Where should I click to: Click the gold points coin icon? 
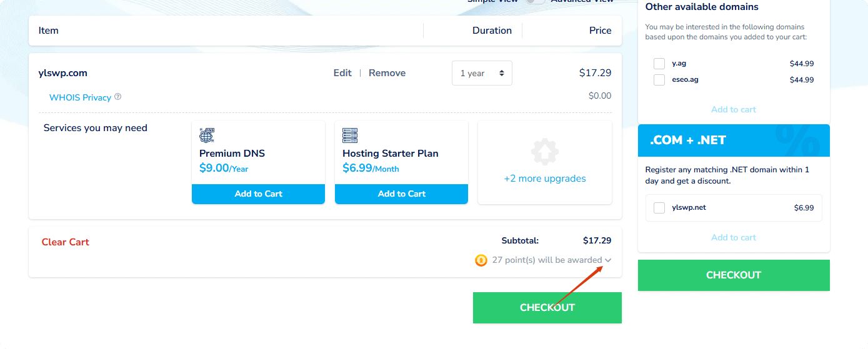[481, 260]
